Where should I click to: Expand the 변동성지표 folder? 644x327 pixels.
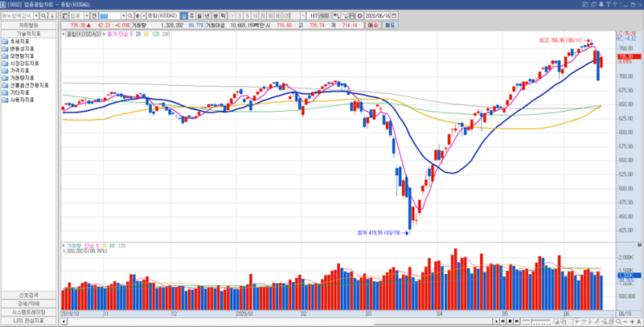[18, 49]
